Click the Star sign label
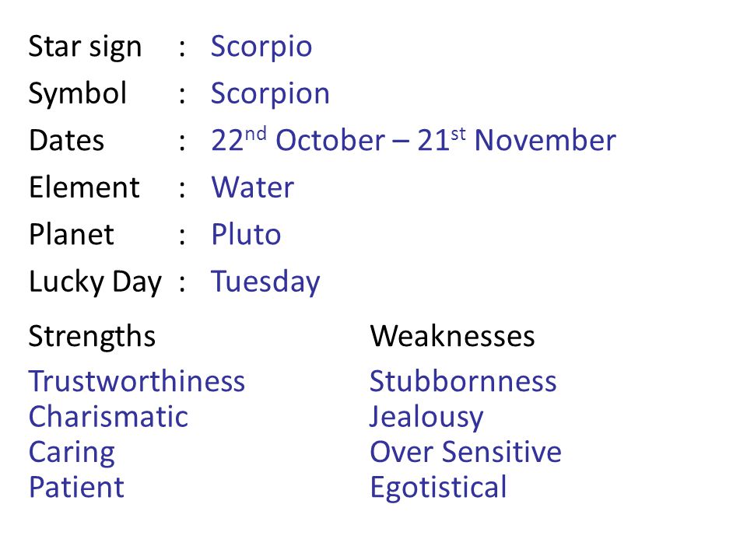Image resolution: width=747 pixels, height=560 pixels. 86,47
